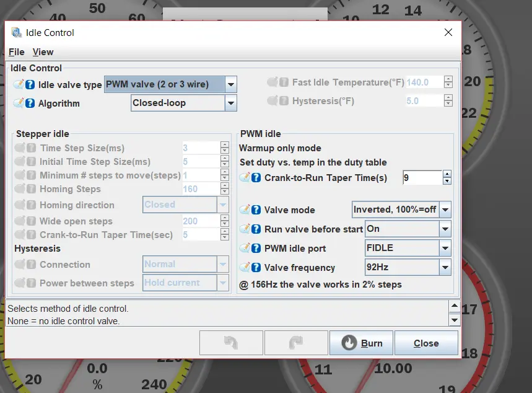
Task: Click '@ 156Hz the valve works in 2% steps'
Action: tap(320, 285)
